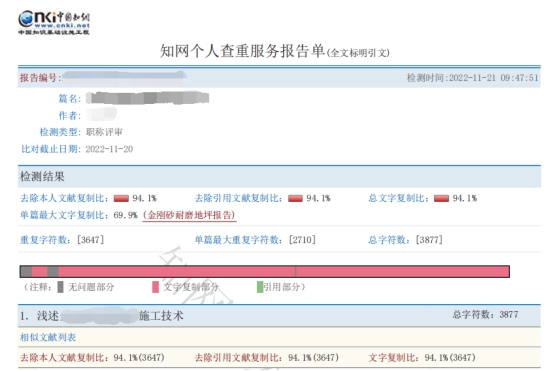This screenshot has width=554, height=371.
Task: Click 去除本人文献复制比 94.1%(3647) in bottom row
Action: pos(92,358)
